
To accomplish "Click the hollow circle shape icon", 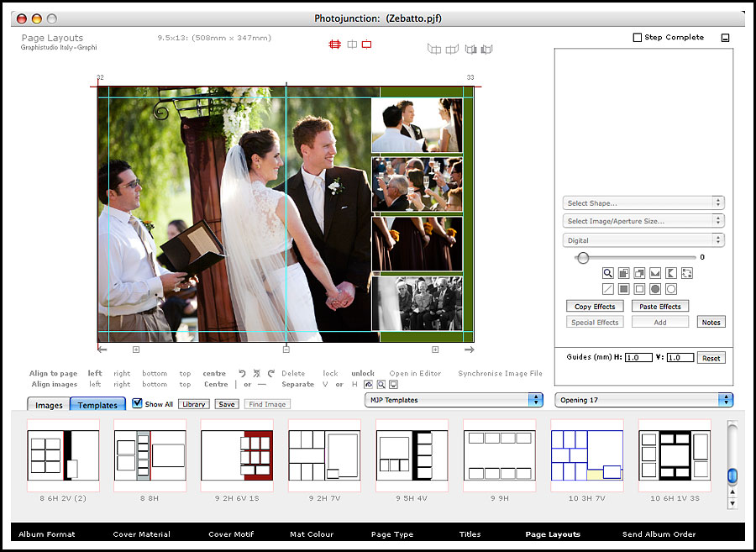I will (x=671, y=289).
